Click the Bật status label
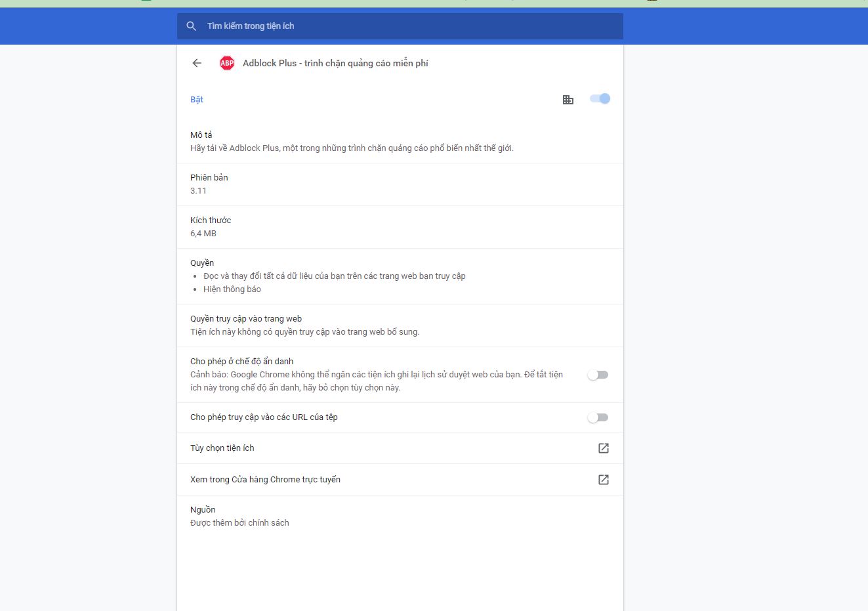The image size is (868, 611). (x=197, y=100)
